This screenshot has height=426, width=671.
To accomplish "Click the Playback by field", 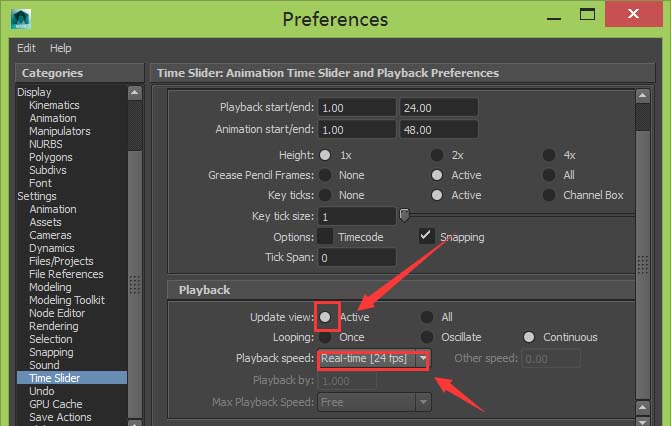I will 347,381.
